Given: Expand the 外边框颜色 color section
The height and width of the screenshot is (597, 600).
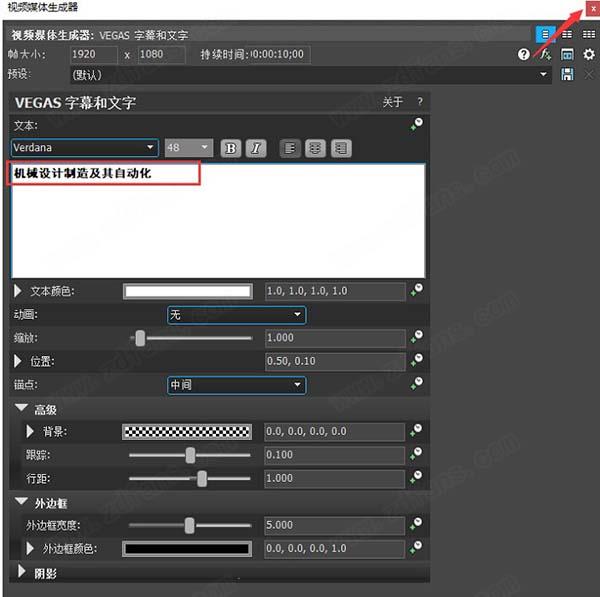Looking at the screenshot, I should (x=30, y=548).
